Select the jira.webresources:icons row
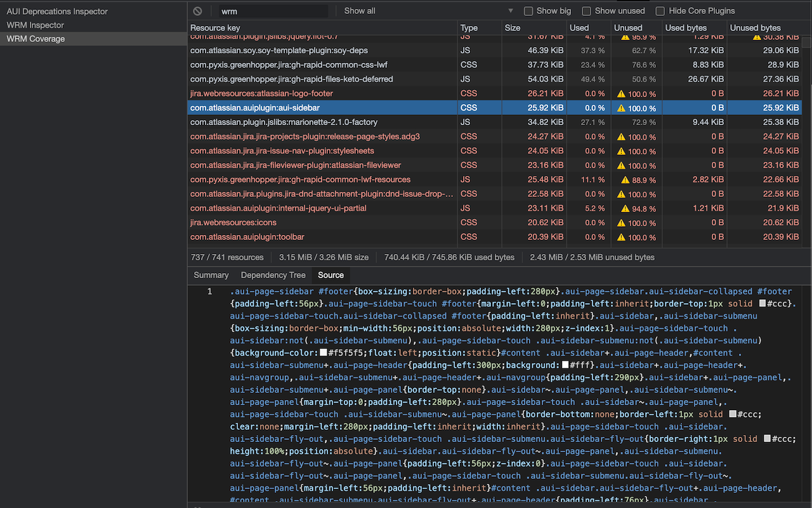 (x=495, y=222)
